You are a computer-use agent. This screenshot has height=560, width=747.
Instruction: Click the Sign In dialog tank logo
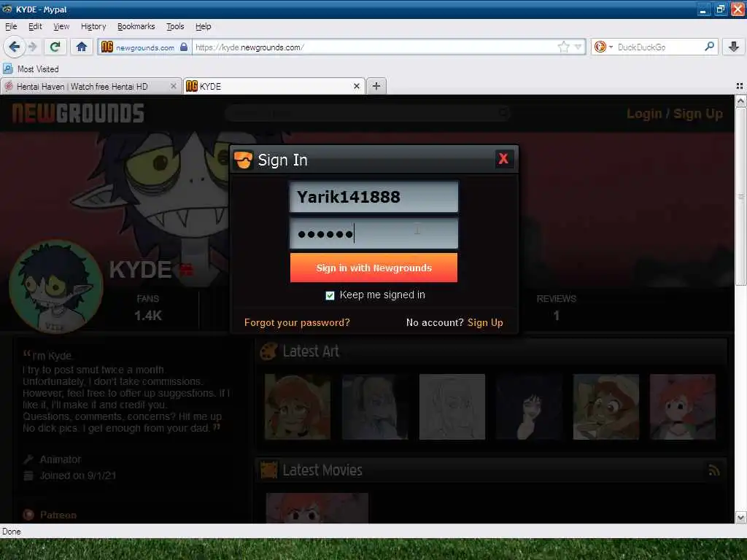point(243,160)
